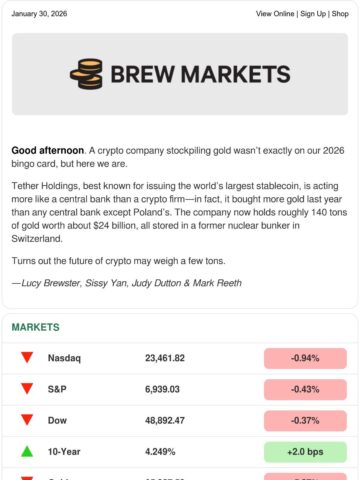Click the green up arrow beside 10-Year
Screen dimensions: 360x480
pyautogui.click(x=27, y=451)
